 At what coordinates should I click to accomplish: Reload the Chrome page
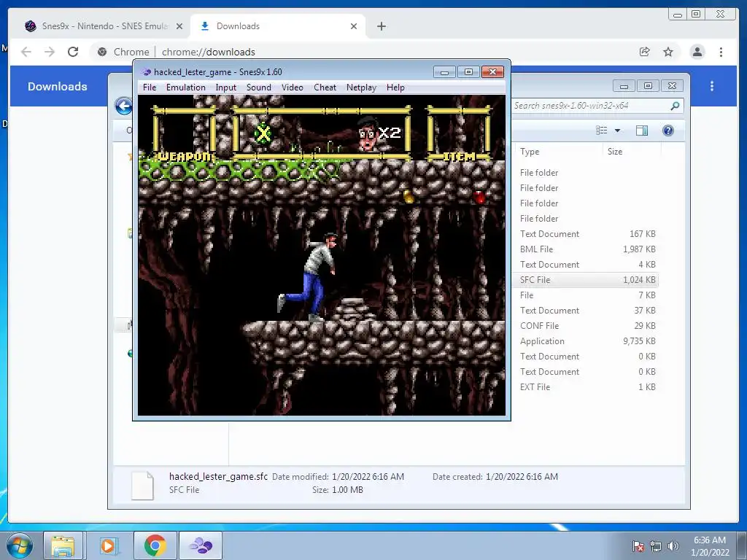[73, 52]
